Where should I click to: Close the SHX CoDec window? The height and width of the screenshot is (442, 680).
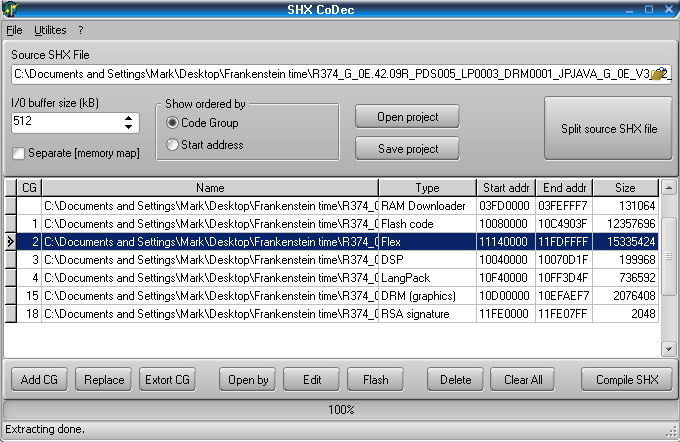(669, 10)
